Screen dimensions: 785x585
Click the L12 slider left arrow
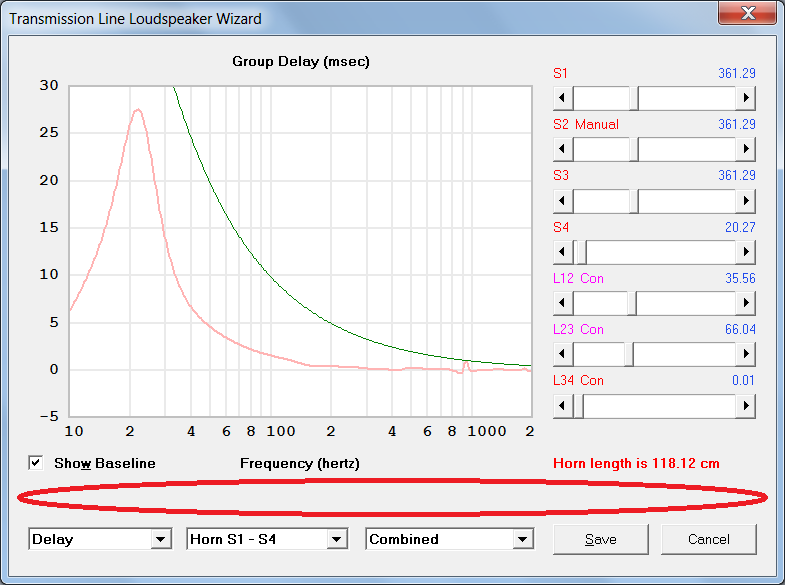[563, 303]
